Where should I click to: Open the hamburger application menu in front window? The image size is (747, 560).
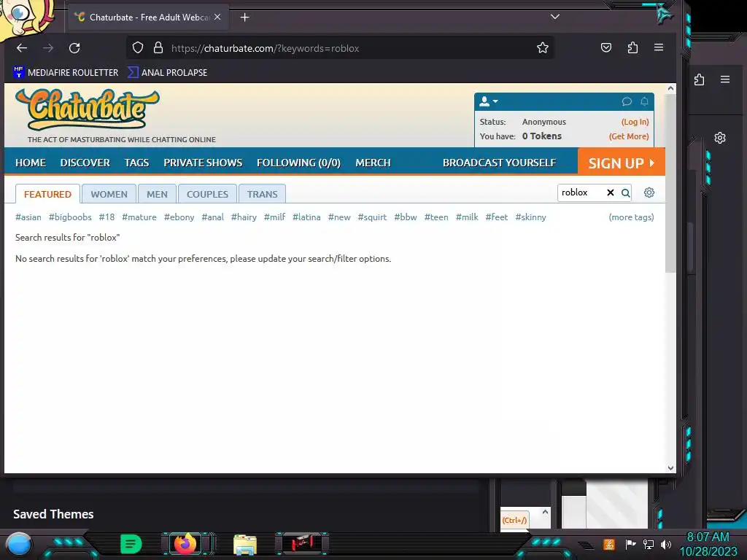659,47
